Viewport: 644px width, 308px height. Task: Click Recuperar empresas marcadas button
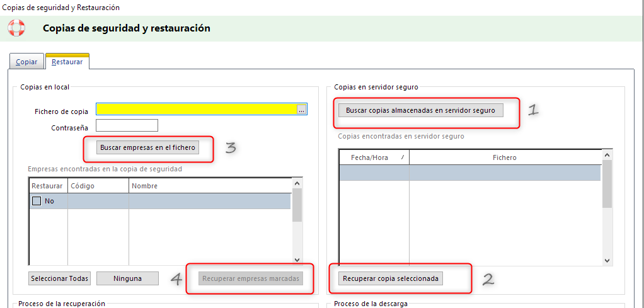click(x=251, y=278)
